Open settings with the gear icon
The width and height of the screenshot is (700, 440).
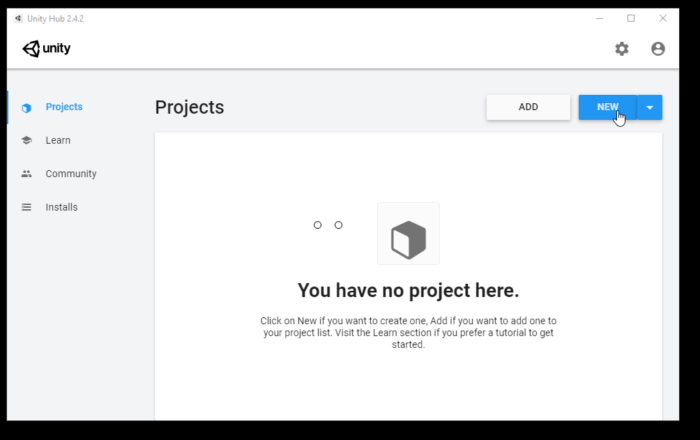pos(621,49)
